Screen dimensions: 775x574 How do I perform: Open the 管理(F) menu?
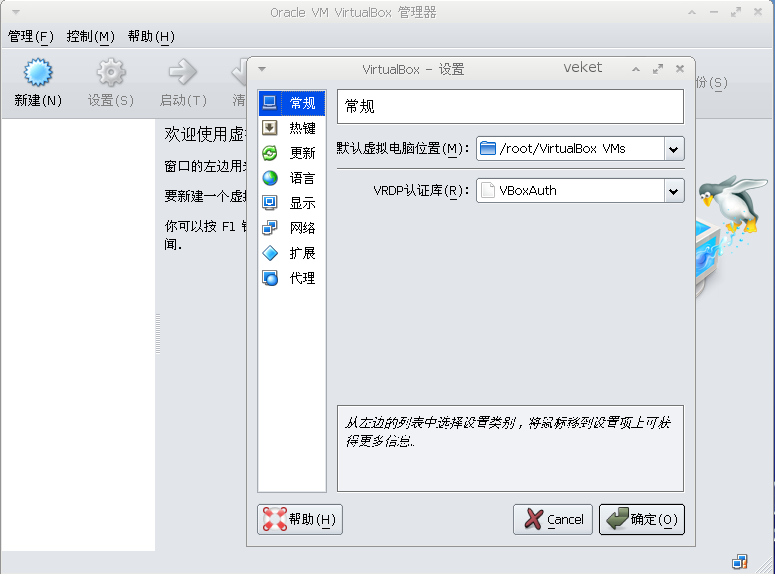click(31, 36)
